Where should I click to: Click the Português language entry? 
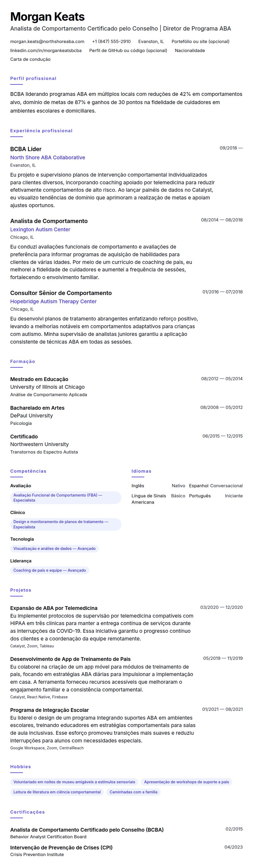coord(216,496)
